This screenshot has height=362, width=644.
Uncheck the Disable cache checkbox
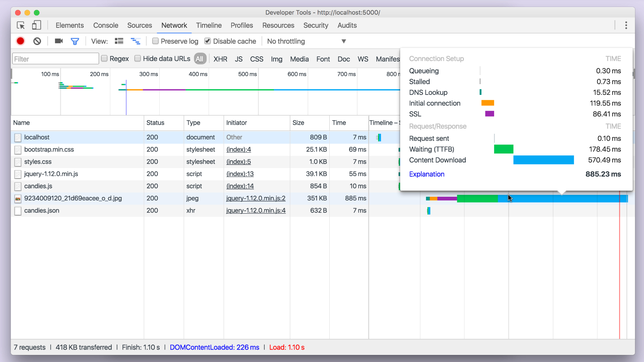tap(208, 41)
